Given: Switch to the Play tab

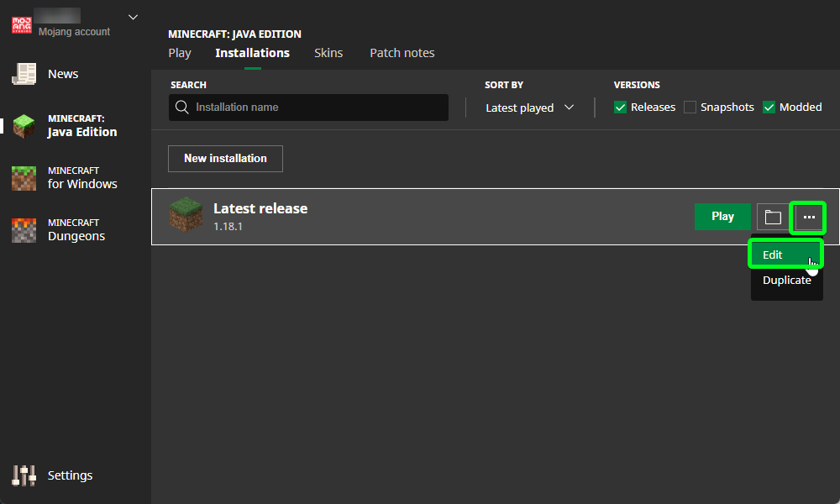Looking at the screenshot, I should 180,53.
